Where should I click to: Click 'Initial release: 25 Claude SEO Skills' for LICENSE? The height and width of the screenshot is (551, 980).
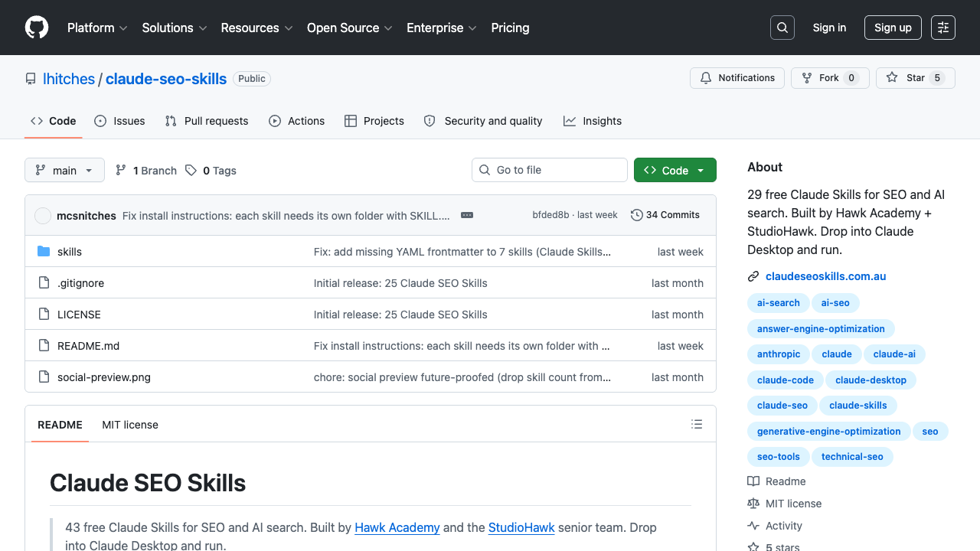pyautogui.click(x=400, y=315)
